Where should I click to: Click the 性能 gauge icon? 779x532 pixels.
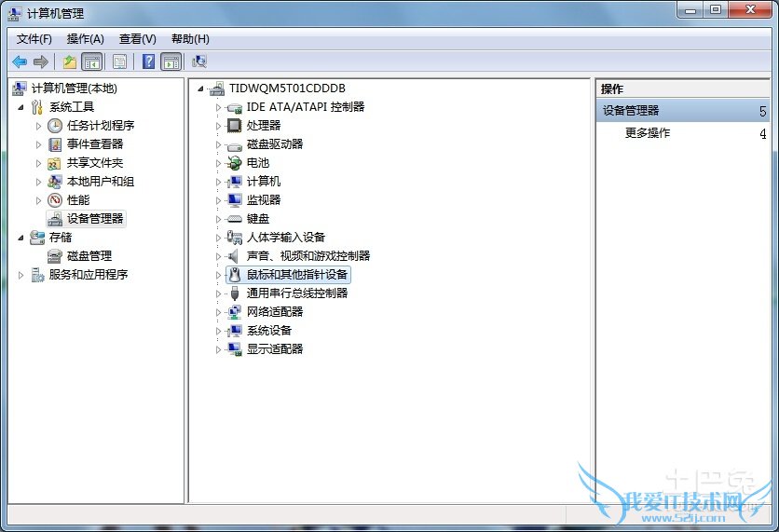55,200
